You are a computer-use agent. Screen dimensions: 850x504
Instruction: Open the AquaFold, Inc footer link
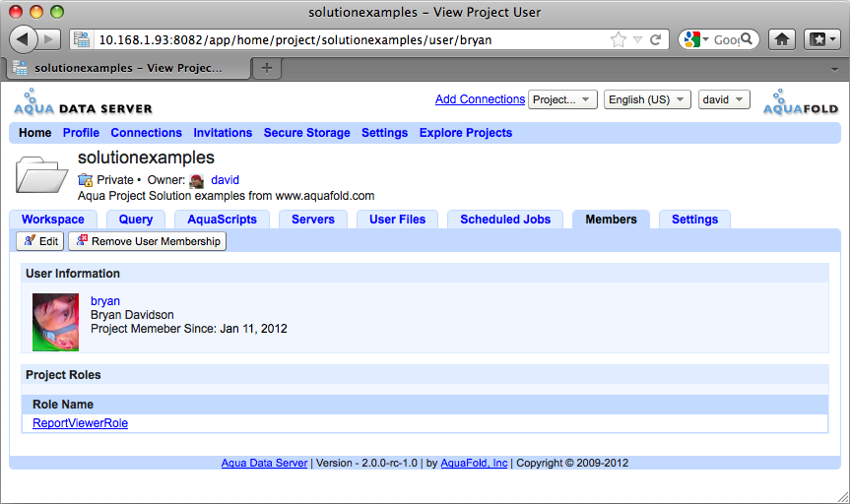[474, 463]
